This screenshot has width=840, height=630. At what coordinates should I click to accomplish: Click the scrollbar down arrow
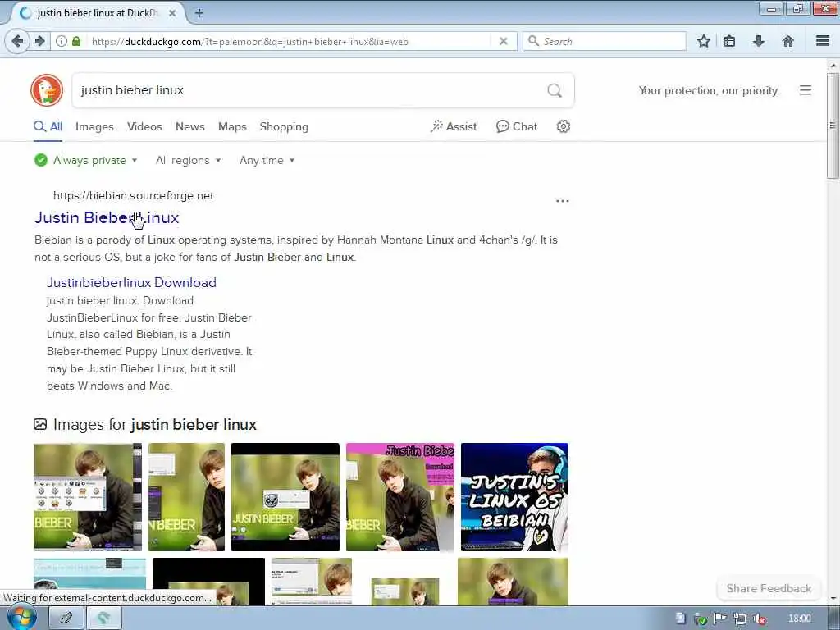(x=833, y=599)
